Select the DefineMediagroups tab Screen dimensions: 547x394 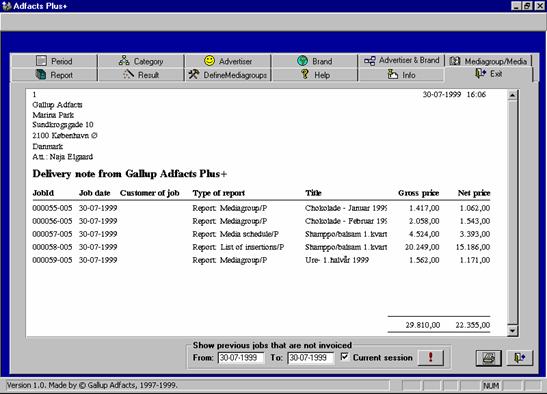[228, 75]
